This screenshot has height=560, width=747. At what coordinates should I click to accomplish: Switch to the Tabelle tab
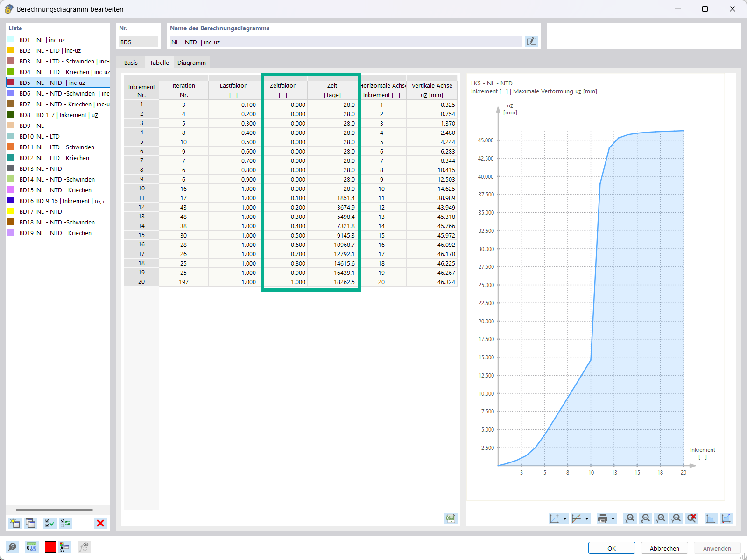point(159,63)
